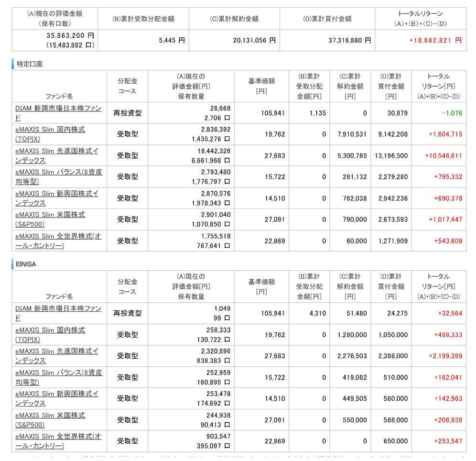
Task: Click valuation amount 903,547 in 旧NISA
Action: tap(218, 437)
